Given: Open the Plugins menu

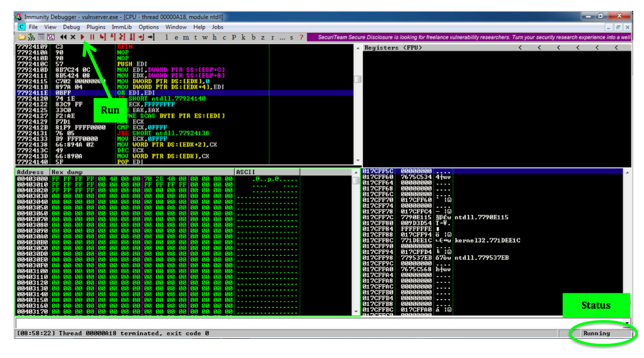Looking at the screenshot, I should (96, 27).
